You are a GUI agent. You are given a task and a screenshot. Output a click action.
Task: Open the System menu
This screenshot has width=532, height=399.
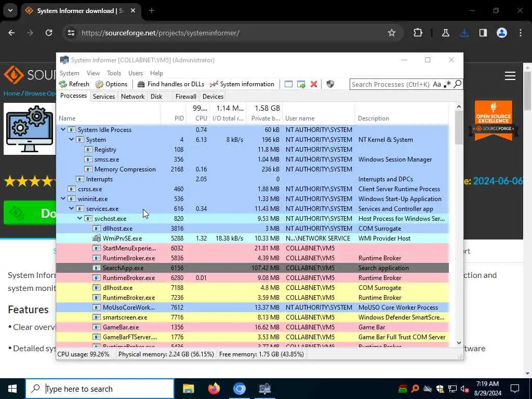[69, 73]
